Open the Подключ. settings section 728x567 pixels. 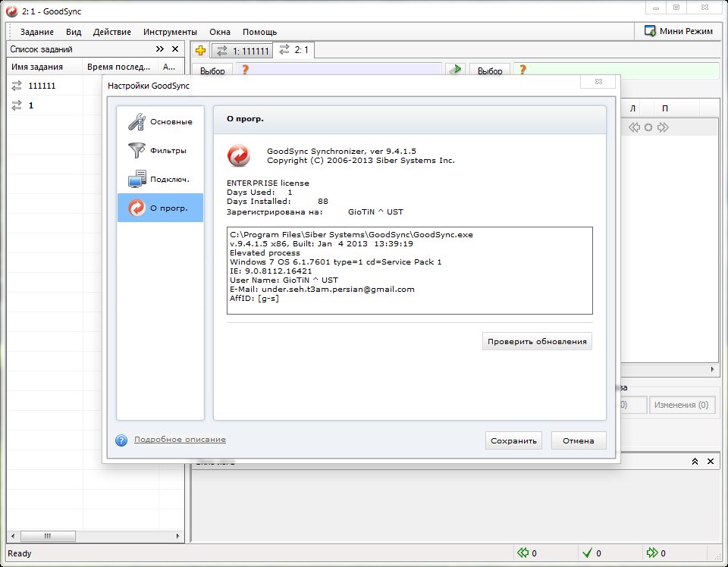coord(160,179)
